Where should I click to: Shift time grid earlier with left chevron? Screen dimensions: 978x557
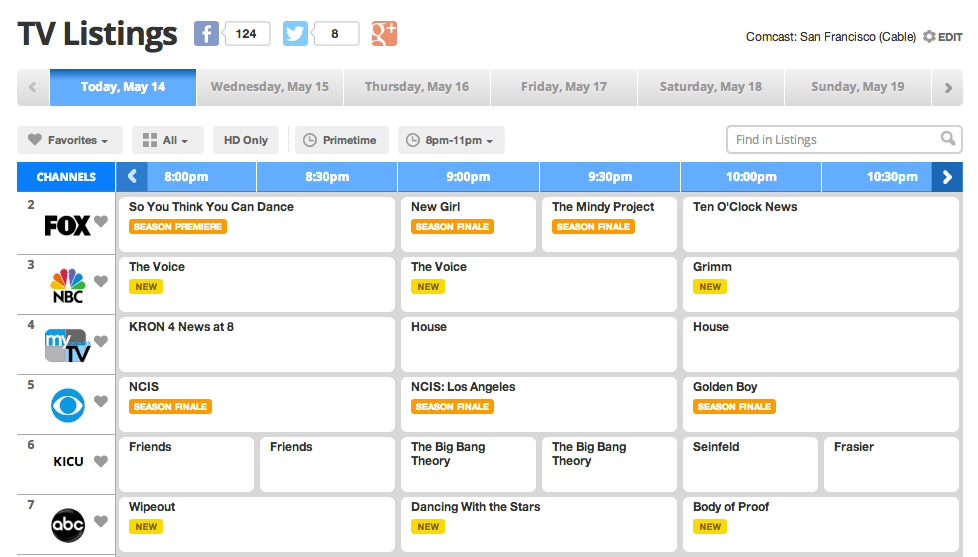point(132,177)
